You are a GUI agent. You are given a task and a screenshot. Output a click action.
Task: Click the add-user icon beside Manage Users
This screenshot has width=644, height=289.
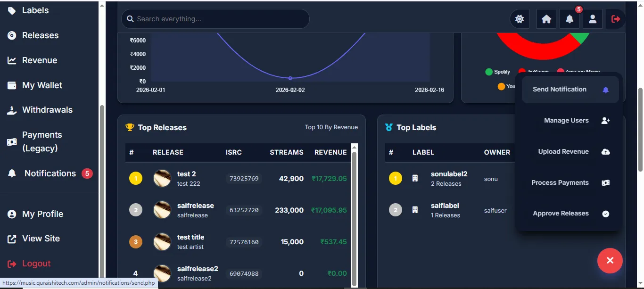point(606,121)
